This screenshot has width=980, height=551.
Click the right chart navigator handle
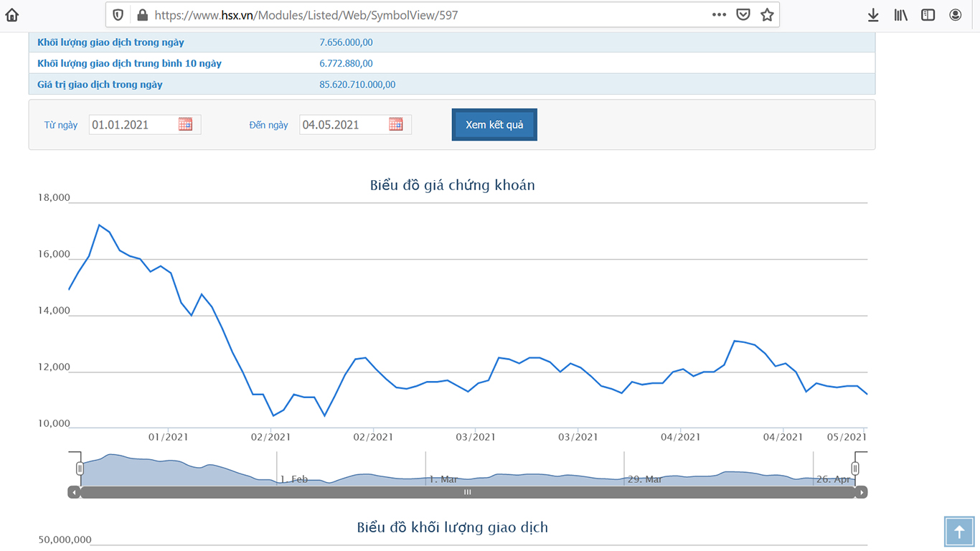[x=854, y=468]
